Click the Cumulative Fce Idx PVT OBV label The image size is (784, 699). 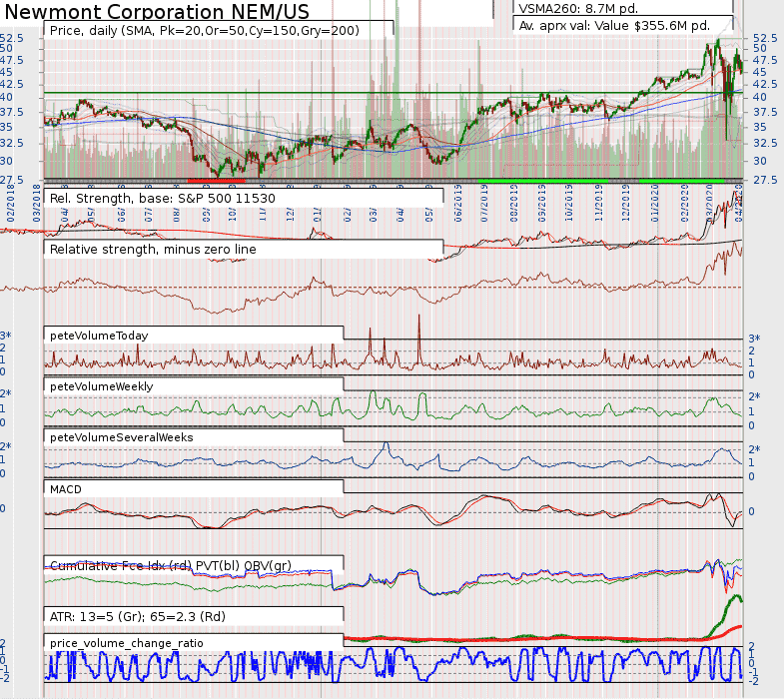171,565
